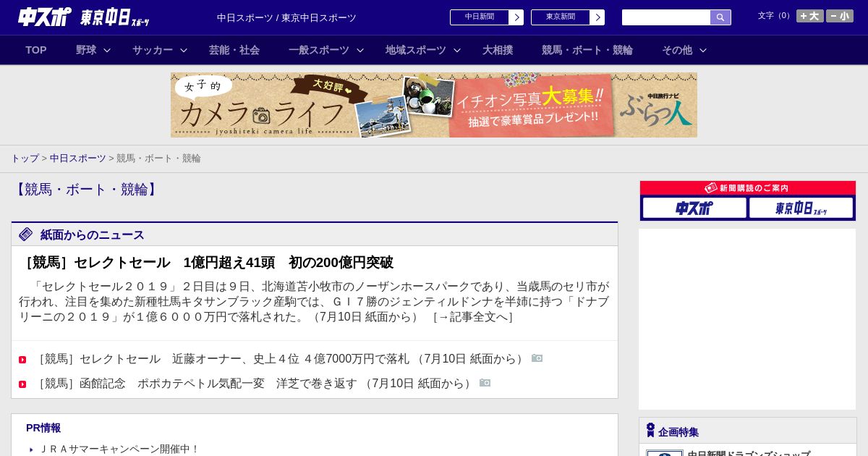
Task: Click 記事全文へ link
Action: point(472,317)
